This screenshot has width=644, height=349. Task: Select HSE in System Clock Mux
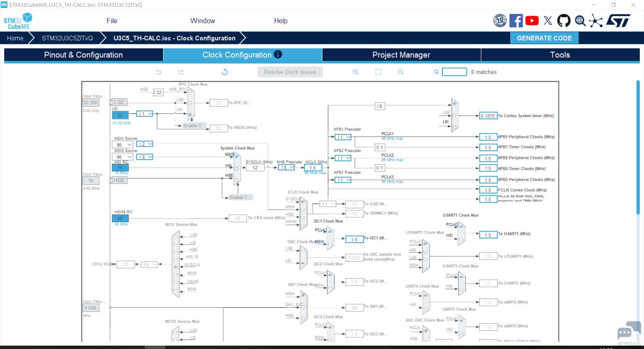pos(236,180)
